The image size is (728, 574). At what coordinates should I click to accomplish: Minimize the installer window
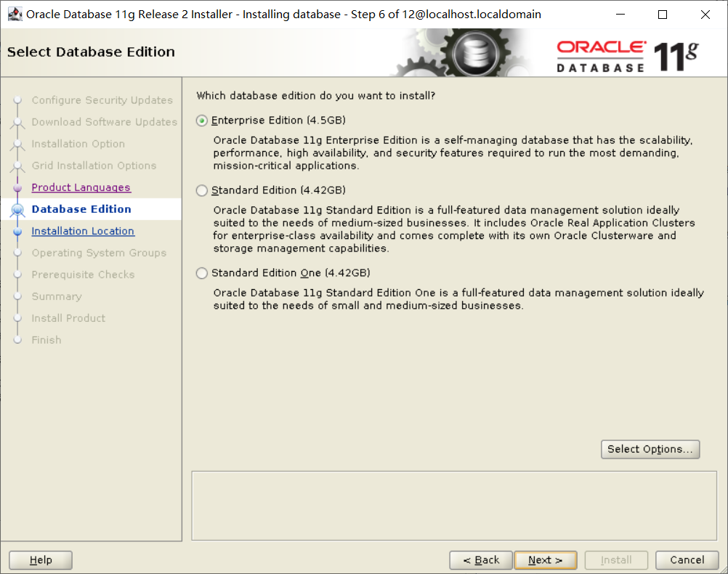[620, 15]
